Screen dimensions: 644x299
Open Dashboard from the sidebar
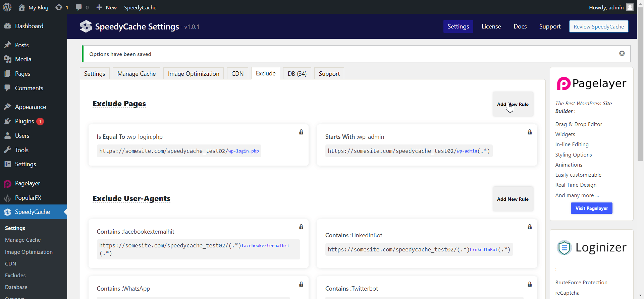coord(34,26)
